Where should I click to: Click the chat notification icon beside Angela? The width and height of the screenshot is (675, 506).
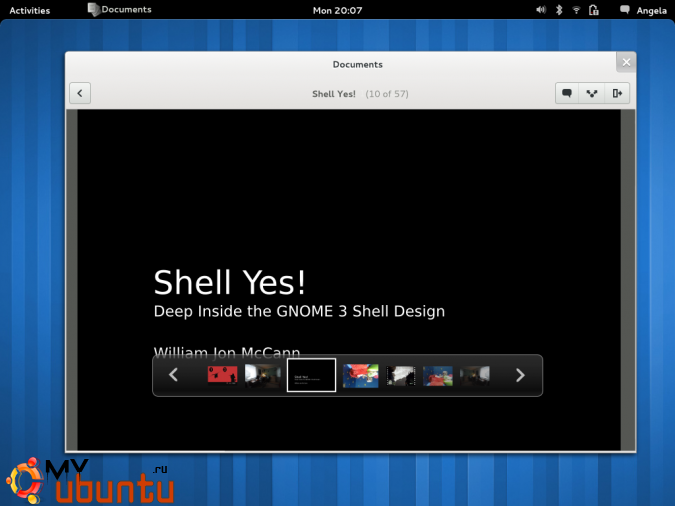click(625, 10)
